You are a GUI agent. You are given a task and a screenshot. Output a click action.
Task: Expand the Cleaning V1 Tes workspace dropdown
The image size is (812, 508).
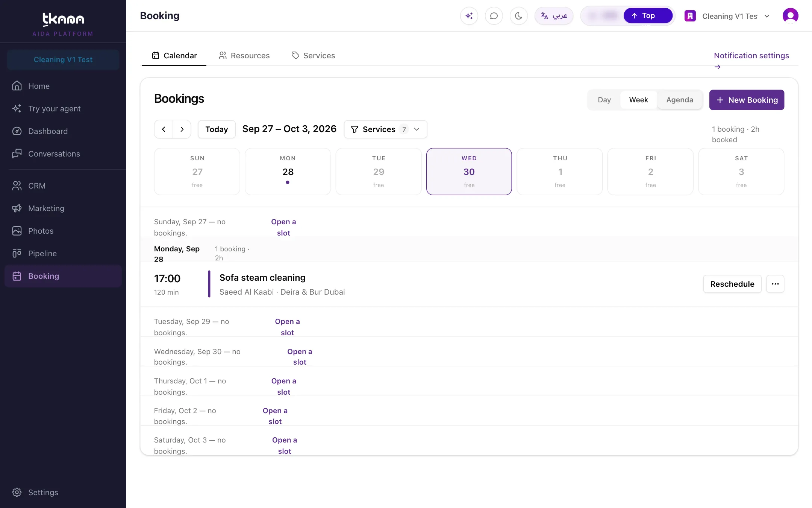[x=727, y=16]
